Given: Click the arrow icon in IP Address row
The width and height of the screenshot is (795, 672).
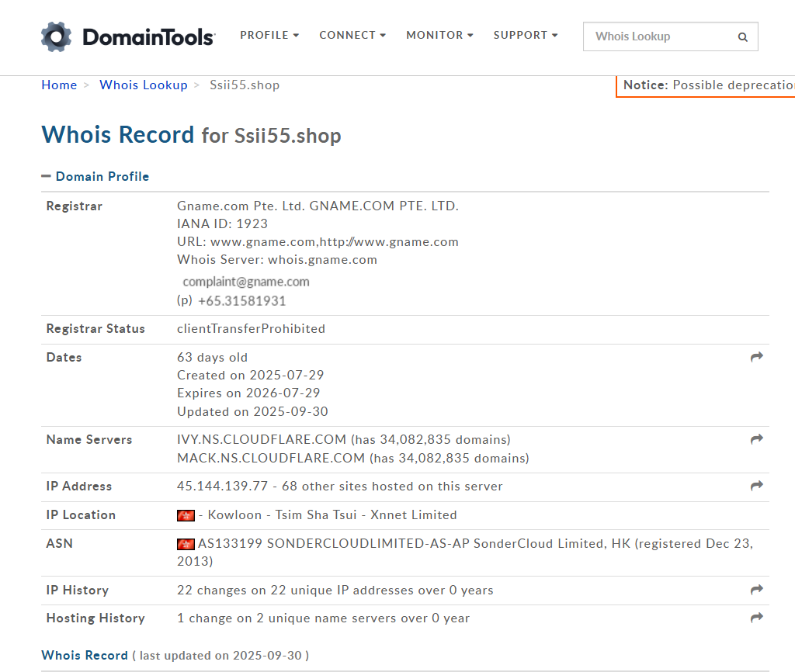Looking at the screenshot, I should (x=757, y=486).
